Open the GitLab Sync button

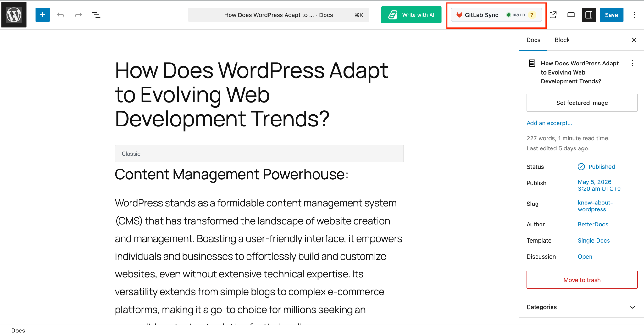point(496,15)
